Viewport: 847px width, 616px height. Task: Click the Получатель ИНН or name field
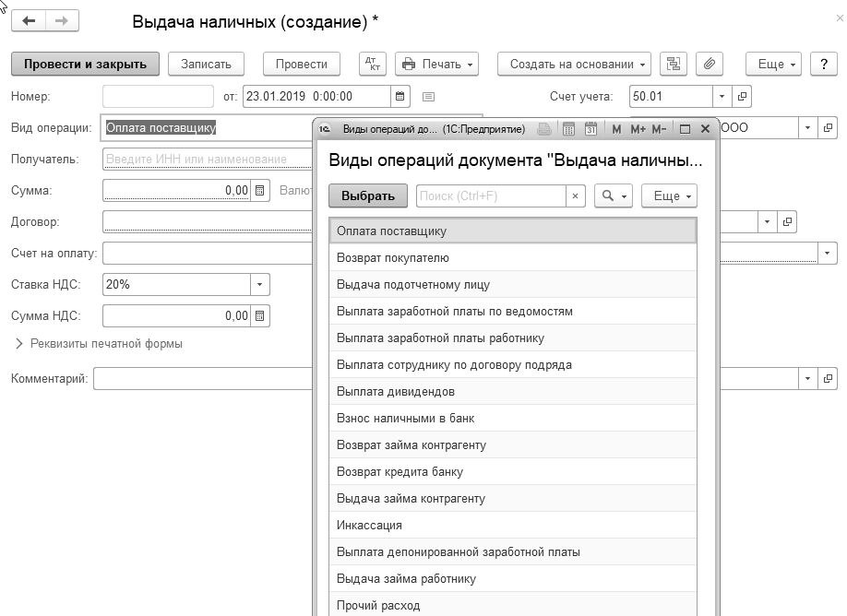point(208,160)
